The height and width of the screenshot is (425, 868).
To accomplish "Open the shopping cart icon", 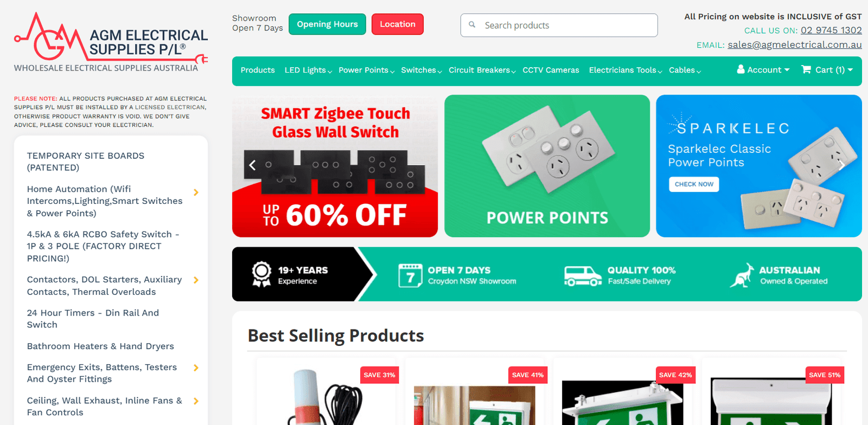I will (x=806, y=69).
